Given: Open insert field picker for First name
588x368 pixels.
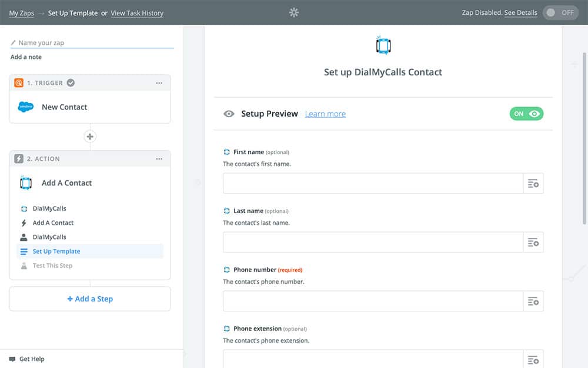Looking at the screenshot, I should click(x=533, y=184).
